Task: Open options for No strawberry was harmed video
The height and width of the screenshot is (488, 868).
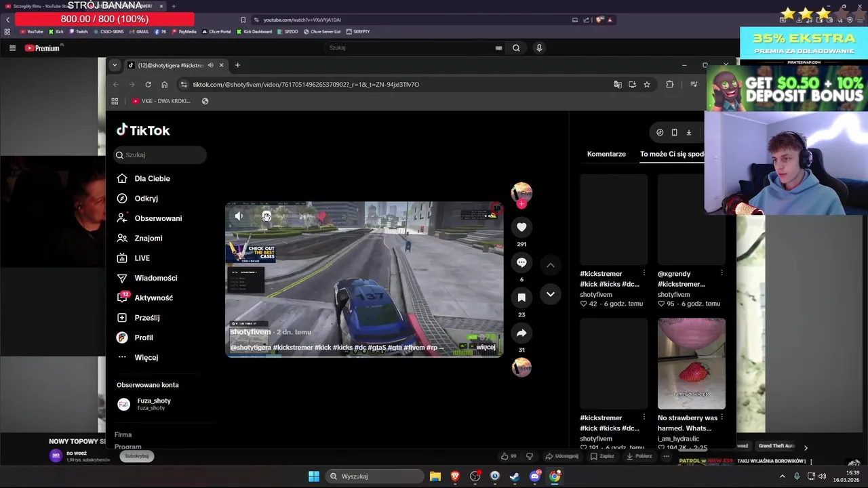Action: point(722,418)
